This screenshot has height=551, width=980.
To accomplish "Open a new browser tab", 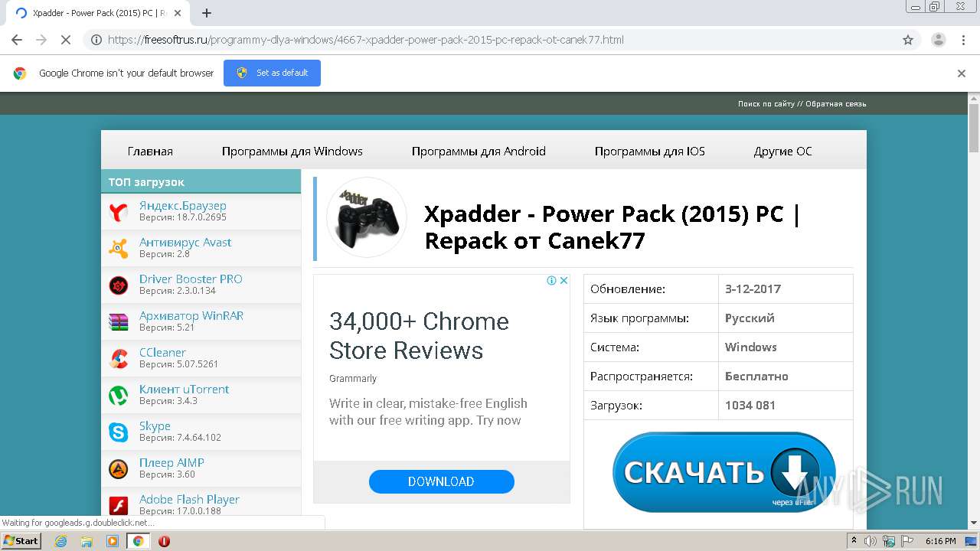I will click(x=207, y=13).
